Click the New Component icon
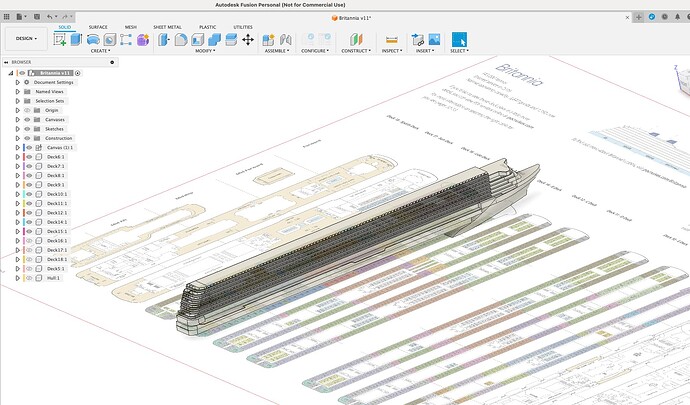This screenshot has width=690, height=405. [x=268, y=40]
